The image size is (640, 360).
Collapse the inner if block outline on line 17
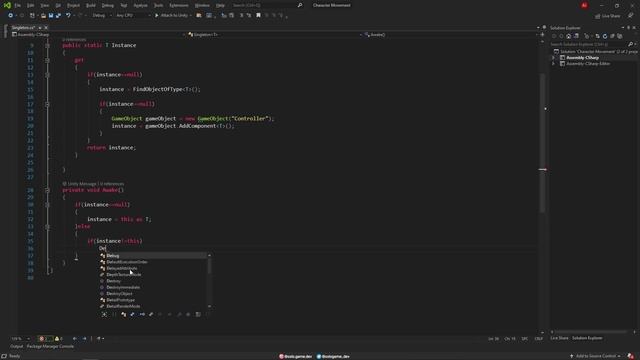47,104
